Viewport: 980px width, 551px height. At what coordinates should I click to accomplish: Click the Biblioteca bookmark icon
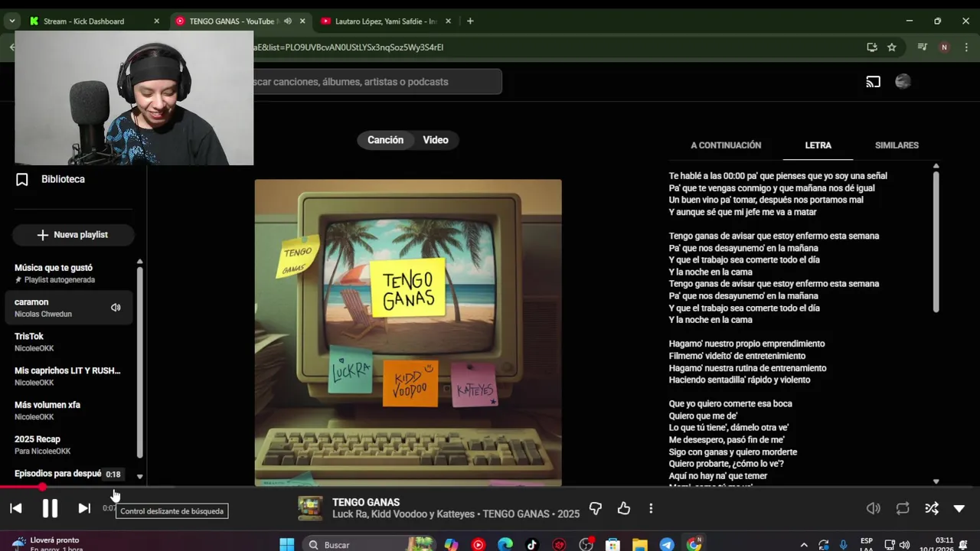(22, 179)
